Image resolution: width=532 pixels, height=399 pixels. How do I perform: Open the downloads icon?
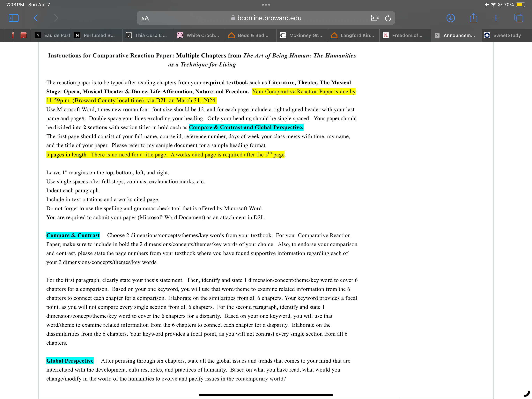click(x=450, y=18)
